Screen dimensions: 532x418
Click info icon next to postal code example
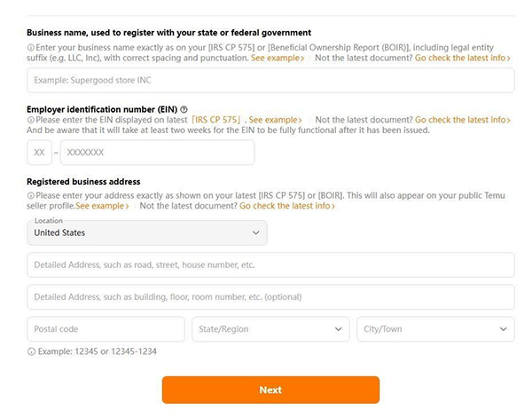click(31, 351)
